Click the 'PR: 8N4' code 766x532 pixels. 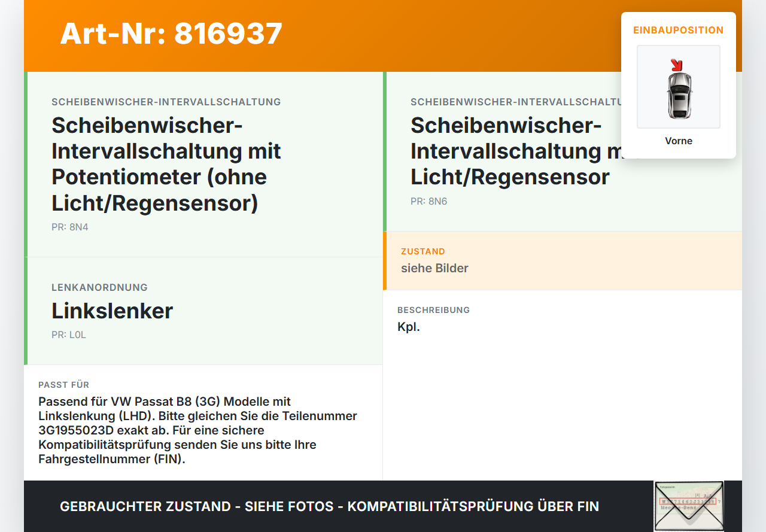coord(70,227)
